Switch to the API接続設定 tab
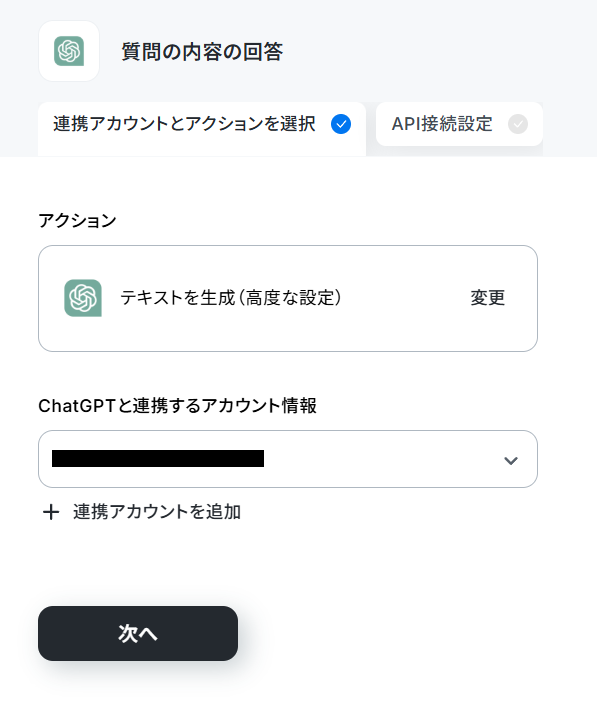 pos(459,124)
